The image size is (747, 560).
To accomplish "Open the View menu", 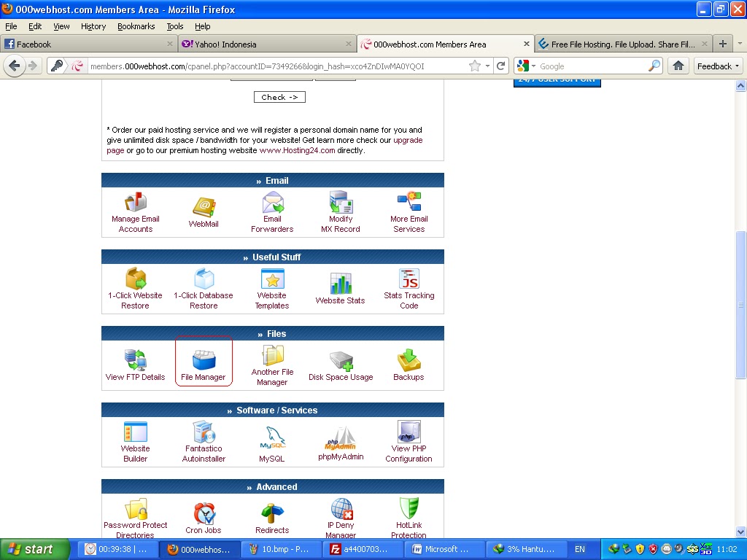I will [61, 26].
